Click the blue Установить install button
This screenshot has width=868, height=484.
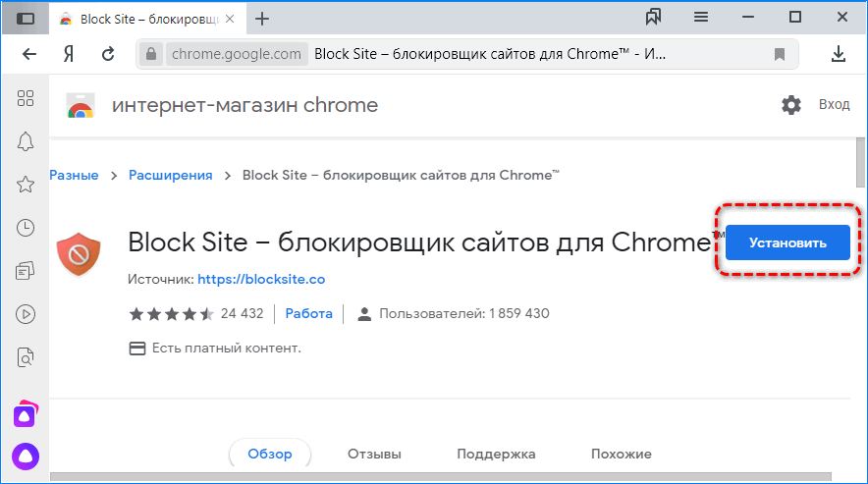click(787, 242)
